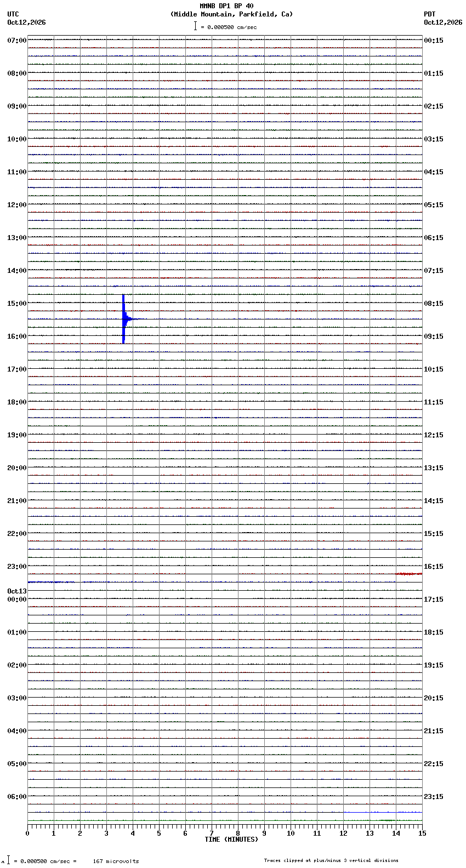Select the 12:00 UTC time label
The height and width of the screenshot is (868, 466).
point(17,205)
